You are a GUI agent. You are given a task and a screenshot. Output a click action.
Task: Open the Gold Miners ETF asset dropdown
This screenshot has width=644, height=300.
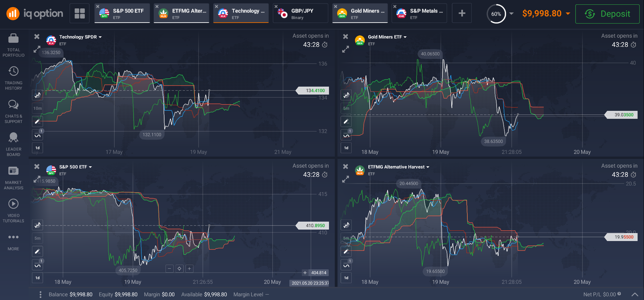point(387,37)
